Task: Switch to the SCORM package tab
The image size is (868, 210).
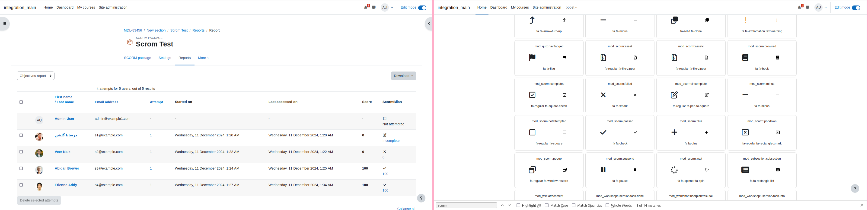Action: click(137, 58)
